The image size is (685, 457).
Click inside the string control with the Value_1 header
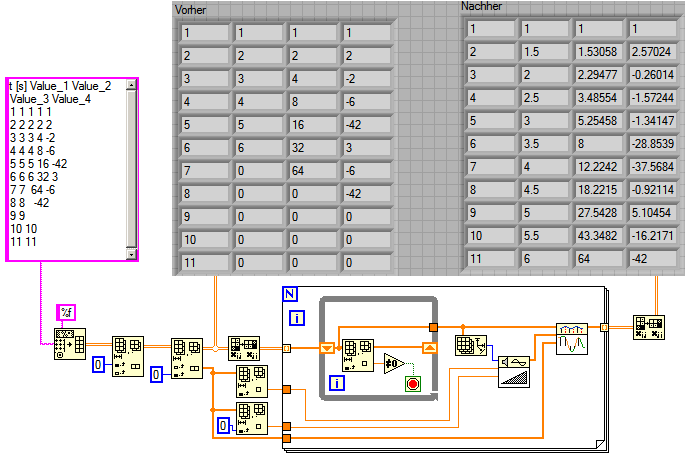pyautogui.click(x=67, y=170)
